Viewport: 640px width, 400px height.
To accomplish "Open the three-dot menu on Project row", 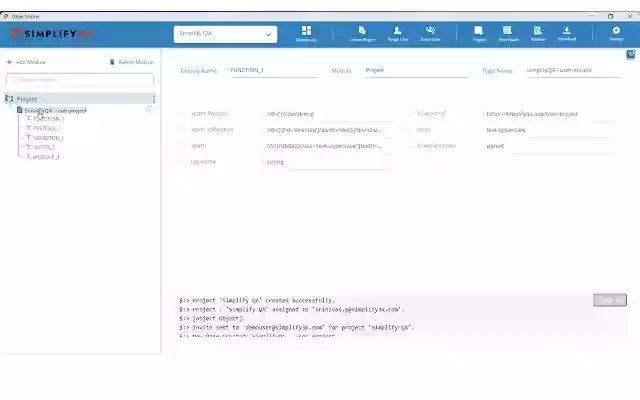I will tap(153, 99).
